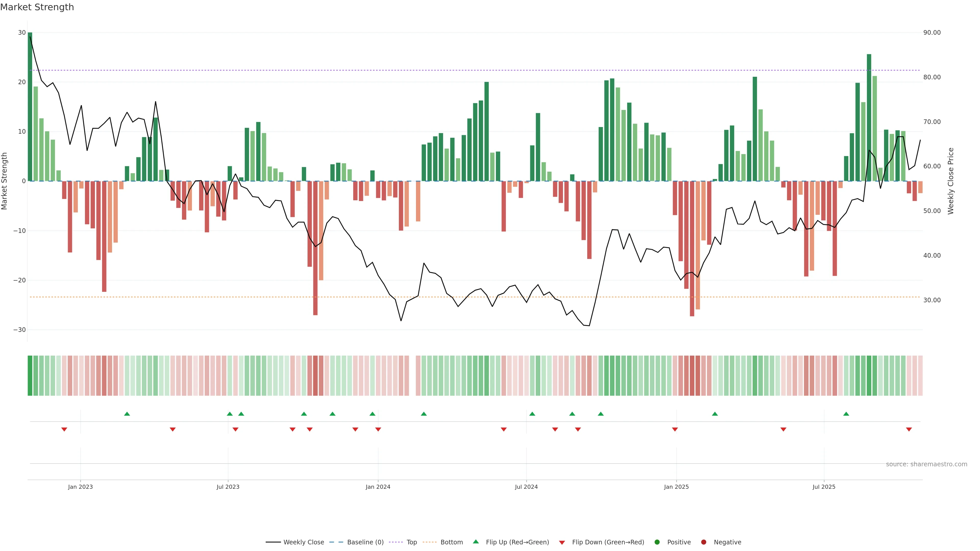Click the green Flip Up triangle legend icon

click(475, 542)
